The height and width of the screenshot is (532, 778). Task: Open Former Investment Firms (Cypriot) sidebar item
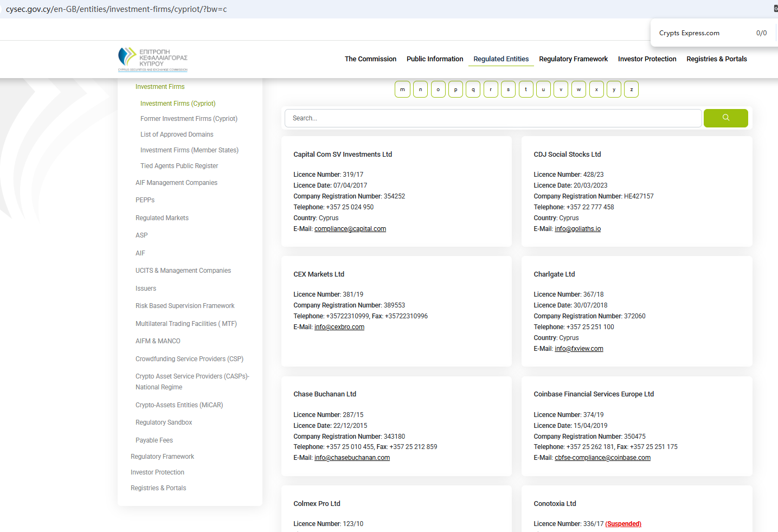[x=189, y=119]
